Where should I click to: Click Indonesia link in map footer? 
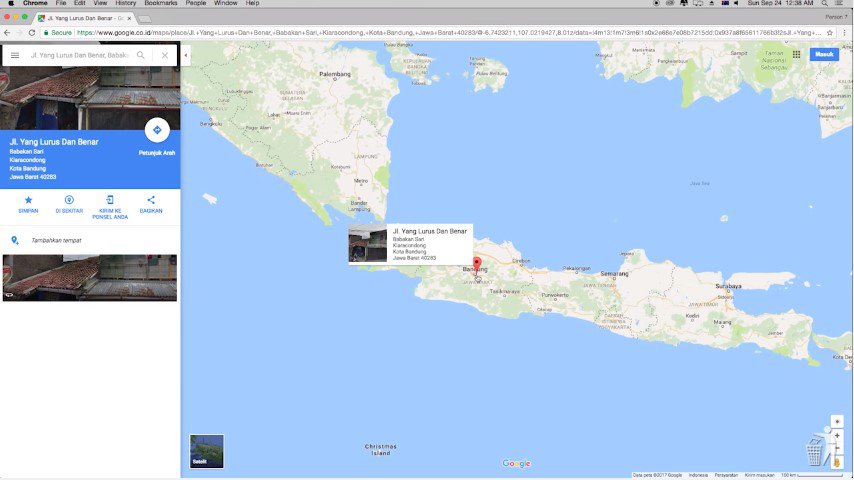coord(698,475)
